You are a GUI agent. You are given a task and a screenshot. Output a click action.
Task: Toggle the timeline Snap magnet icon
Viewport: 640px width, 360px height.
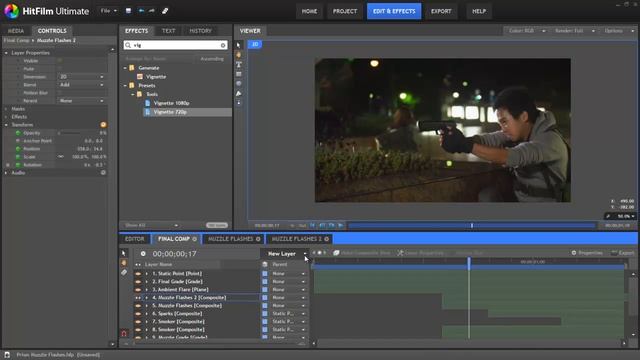124,333
